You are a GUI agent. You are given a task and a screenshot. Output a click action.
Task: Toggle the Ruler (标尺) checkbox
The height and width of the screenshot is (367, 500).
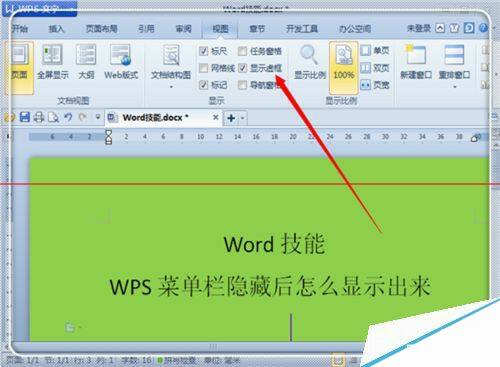pyautogui.click(x=203, y=51)
